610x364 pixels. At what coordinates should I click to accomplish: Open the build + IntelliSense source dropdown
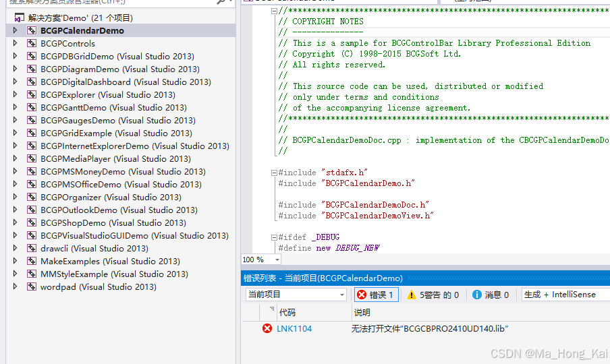[x=565, y=295]
